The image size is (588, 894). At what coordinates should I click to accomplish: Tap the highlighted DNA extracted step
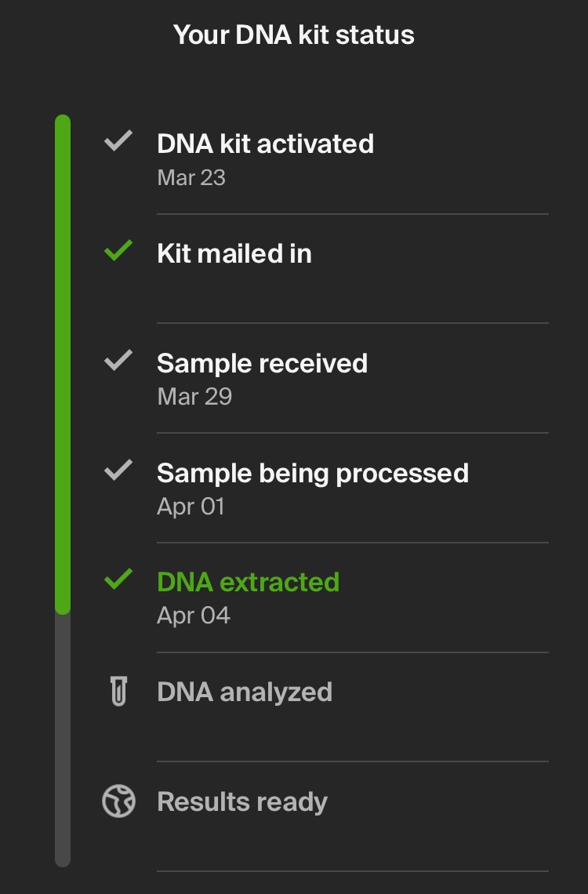[x=248, y=583]
